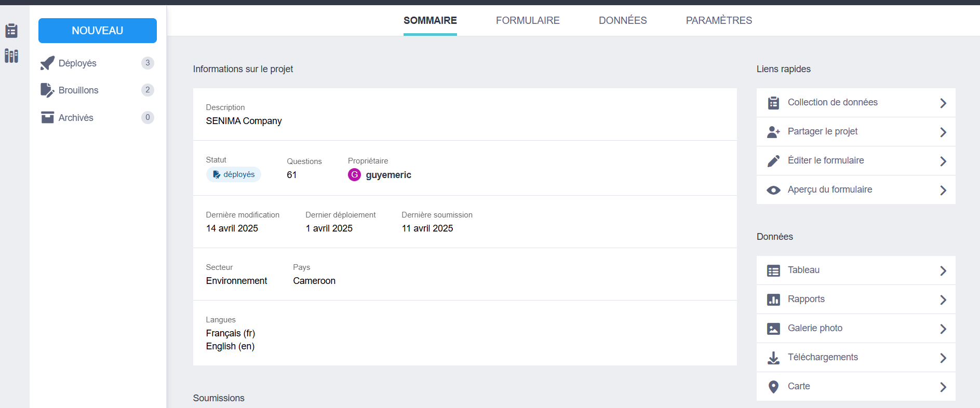Switch to the DONNÉES tab
The height and width of the screenshot is (408, 980).
coord(622,20)
